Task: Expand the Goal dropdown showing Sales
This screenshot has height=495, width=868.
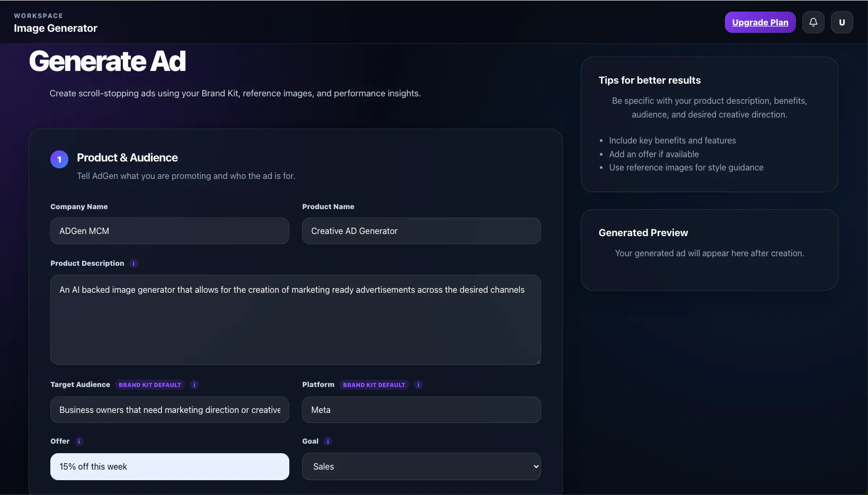Action: pyautogui.click(x=421, y=466)
